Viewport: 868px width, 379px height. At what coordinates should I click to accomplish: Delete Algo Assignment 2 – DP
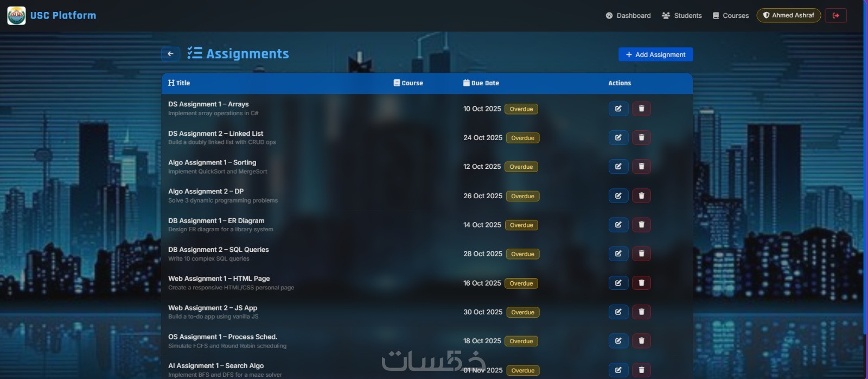coord(641,196)
